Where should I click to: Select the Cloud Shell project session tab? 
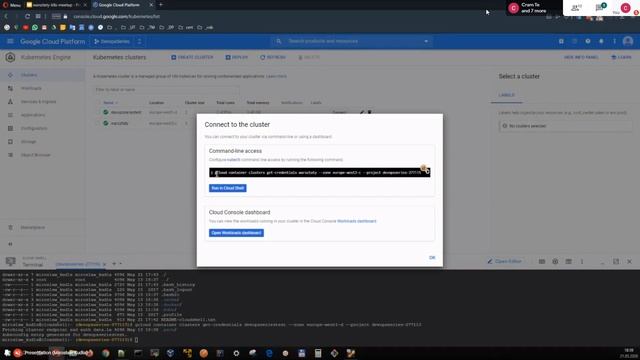click(78, 264)
